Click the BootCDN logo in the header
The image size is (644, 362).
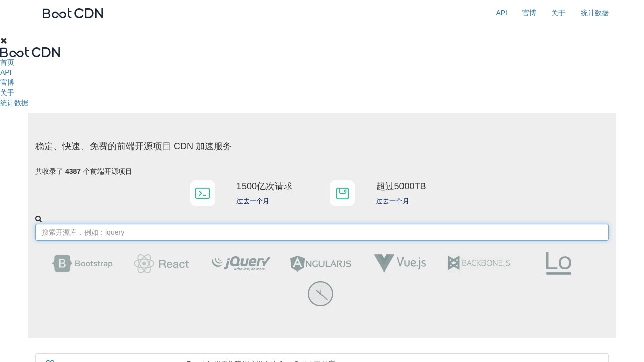tap(72, 13)
